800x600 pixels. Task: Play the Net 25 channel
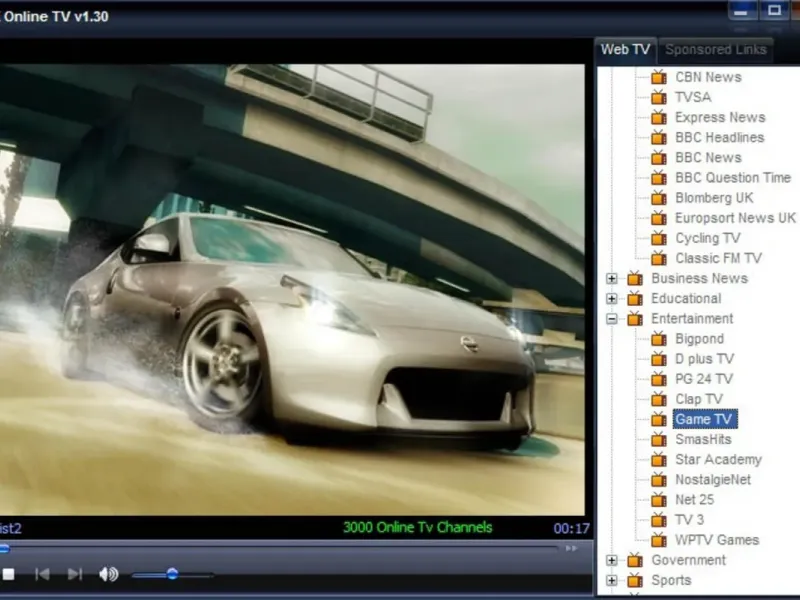(x=694, y=500)
